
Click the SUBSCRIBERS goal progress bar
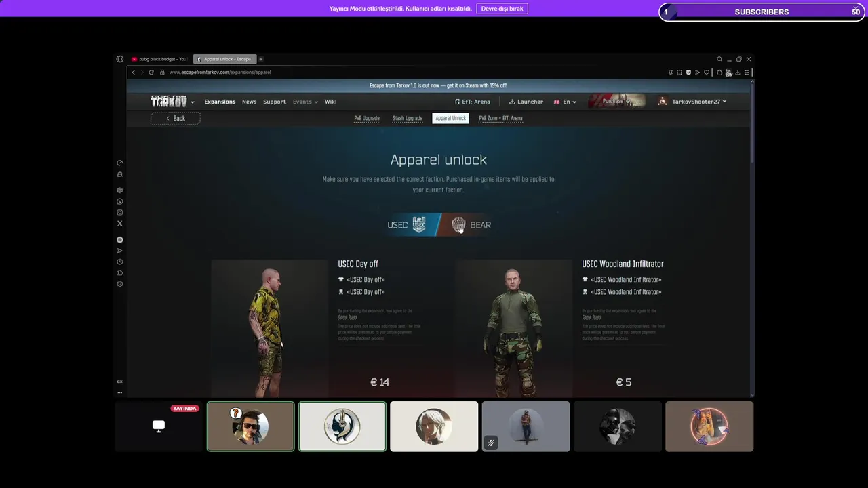(x=762, y=12)
